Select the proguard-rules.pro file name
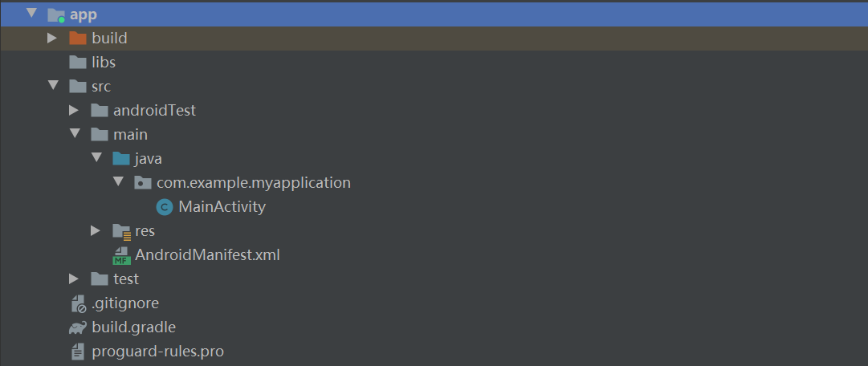The width and height of the screenshot is (868, 366). 157,352
